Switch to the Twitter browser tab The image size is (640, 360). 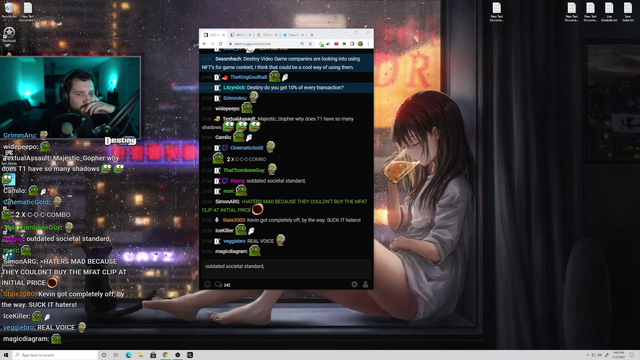tap(293, 35)
